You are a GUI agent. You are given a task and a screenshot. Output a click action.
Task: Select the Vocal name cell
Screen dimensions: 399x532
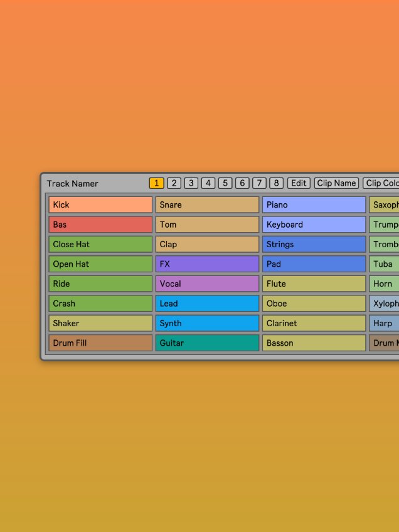point(207,284)
